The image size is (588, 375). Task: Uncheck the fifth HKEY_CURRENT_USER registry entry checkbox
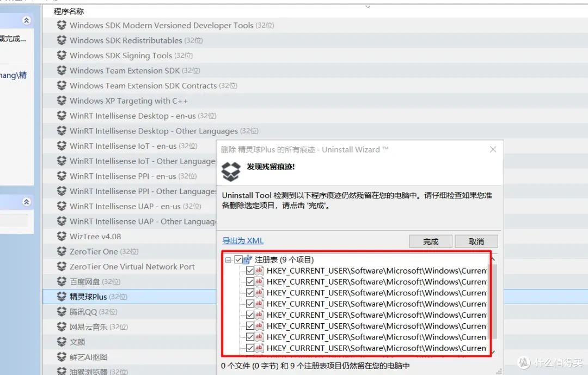250,314
